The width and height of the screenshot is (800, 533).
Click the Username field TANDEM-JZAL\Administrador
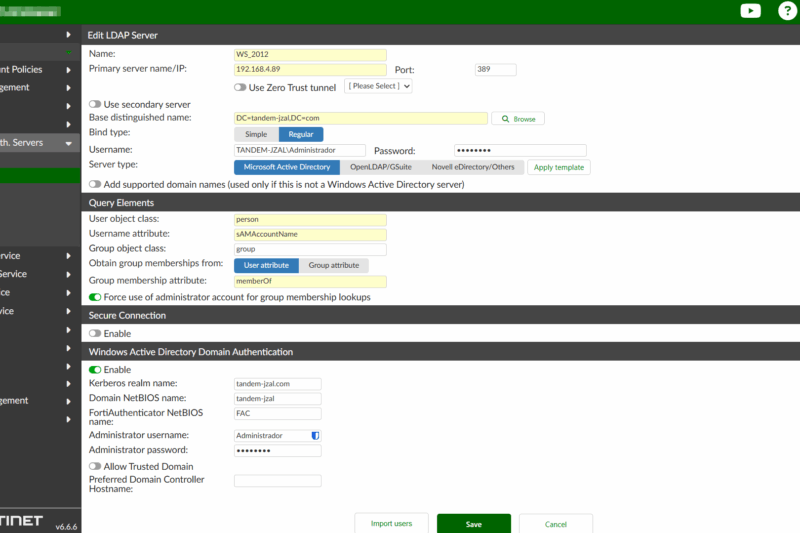click(x=299, y=150)
